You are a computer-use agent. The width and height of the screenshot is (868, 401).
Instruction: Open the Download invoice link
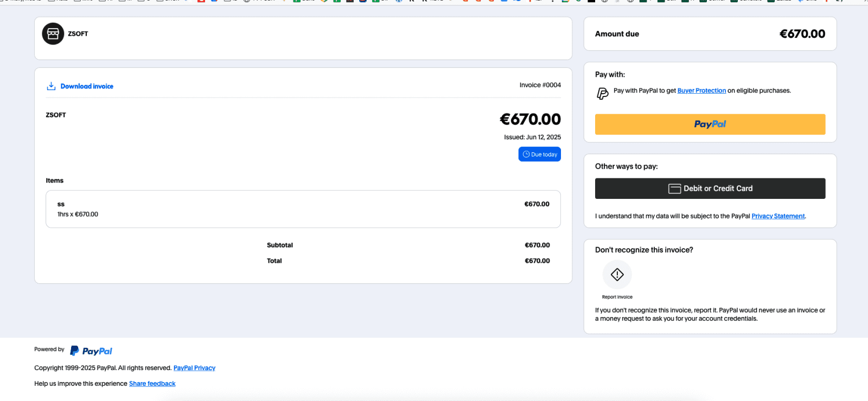(x=87, y=86)
